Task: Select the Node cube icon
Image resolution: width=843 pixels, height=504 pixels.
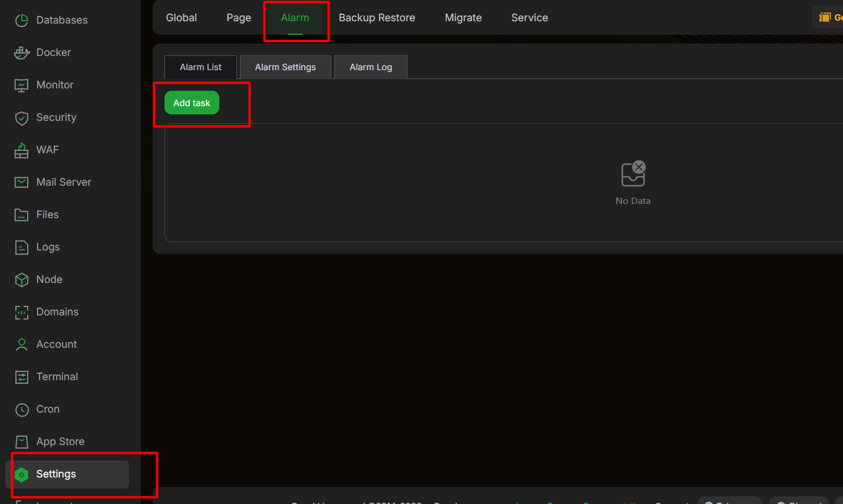Action: tap(22, 279)
